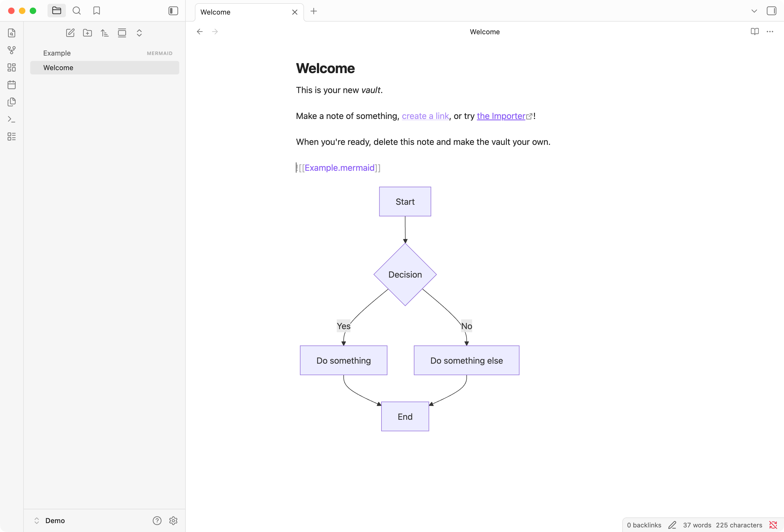Viewport: 784px width, 532px height.
Task: Open file search in the left ribbon
Action: point(11,33)
